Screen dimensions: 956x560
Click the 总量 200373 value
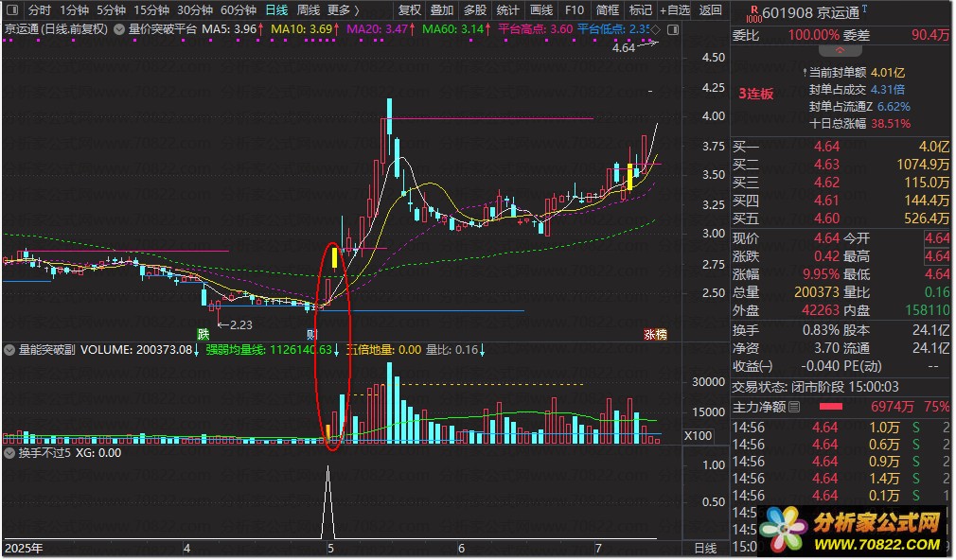817,292
